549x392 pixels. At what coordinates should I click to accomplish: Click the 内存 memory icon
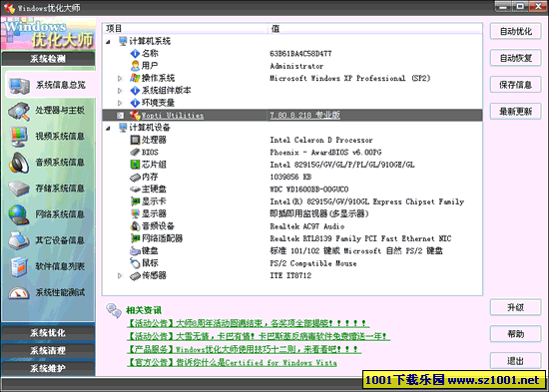click(x=135, y=178)
